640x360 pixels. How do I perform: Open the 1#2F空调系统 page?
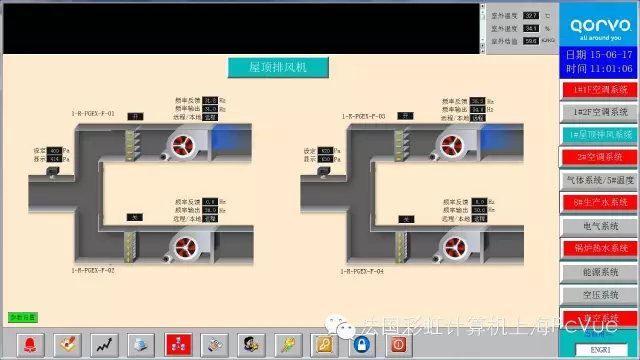coord(600,112)
